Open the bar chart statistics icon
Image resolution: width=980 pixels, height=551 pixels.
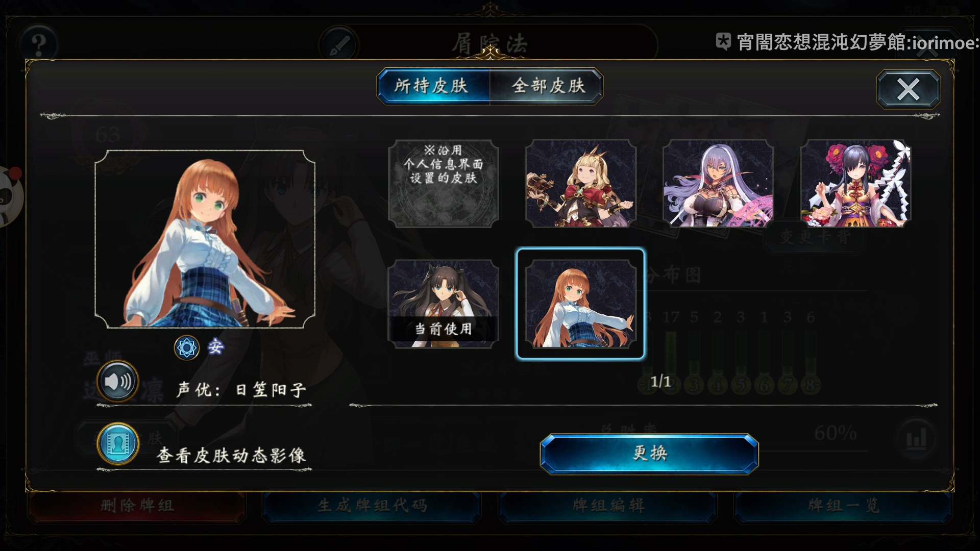(917, 439)
